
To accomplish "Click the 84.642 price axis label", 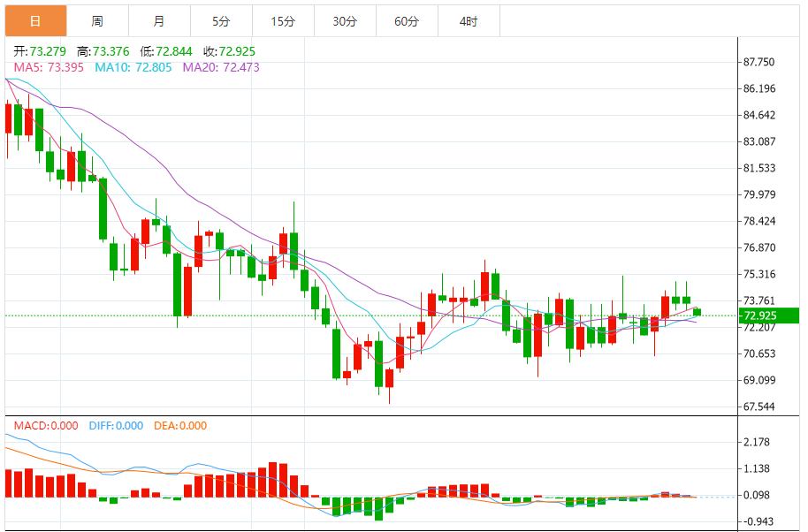I will pos(758,115).
